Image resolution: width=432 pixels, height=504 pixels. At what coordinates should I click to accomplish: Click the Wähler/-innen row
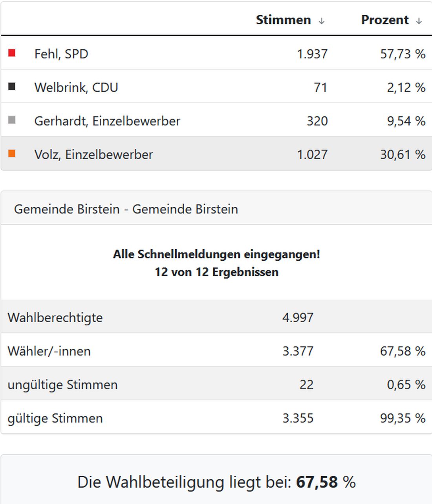[157, 351]
